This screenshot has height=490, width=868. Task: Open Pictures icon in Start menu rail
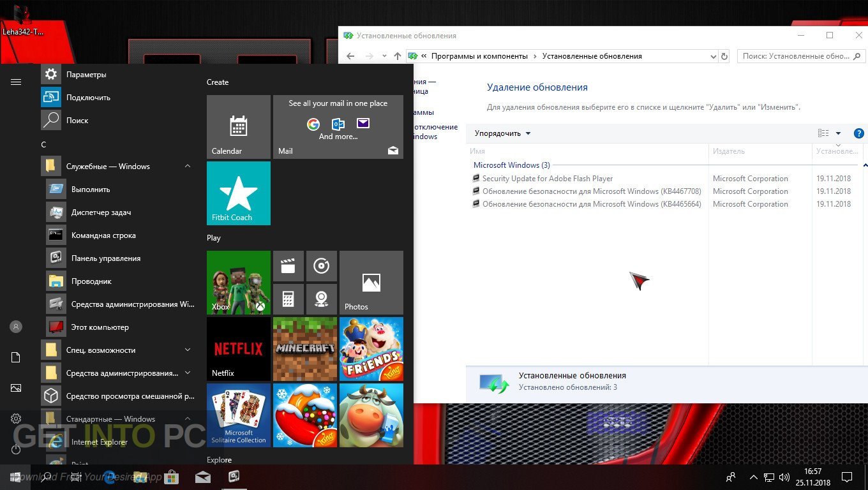click(x=16, y=388)
